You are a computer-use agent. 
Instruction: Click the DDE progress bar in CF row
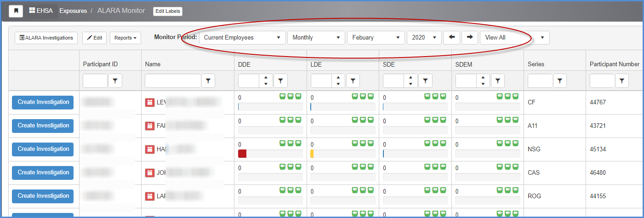270,107
